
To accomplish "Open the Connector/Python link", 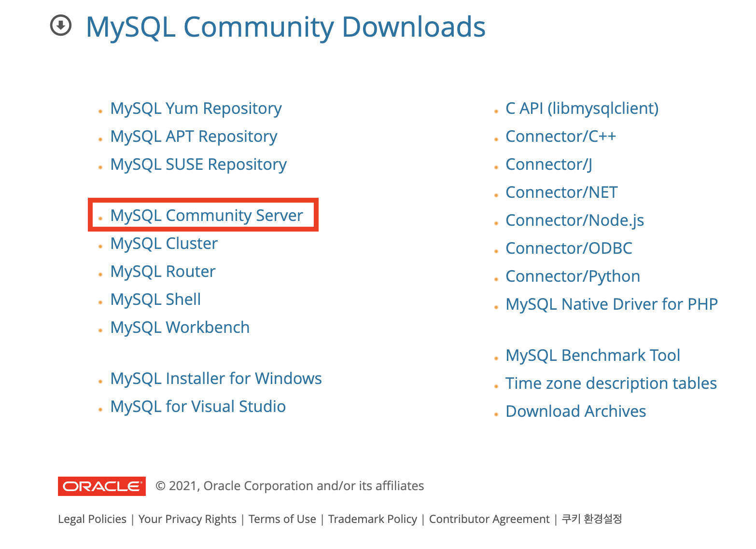I will tap(573, 276).
